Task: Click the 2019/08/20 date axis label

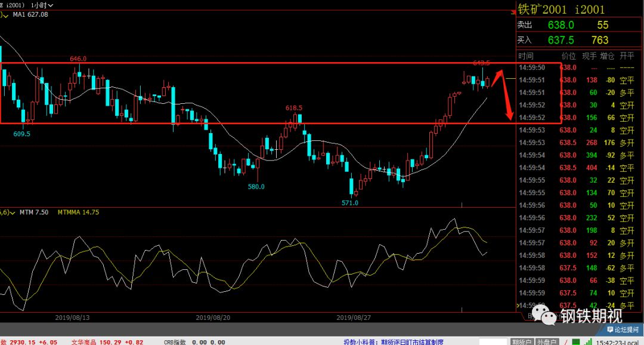Action: (x=213, y=318)
